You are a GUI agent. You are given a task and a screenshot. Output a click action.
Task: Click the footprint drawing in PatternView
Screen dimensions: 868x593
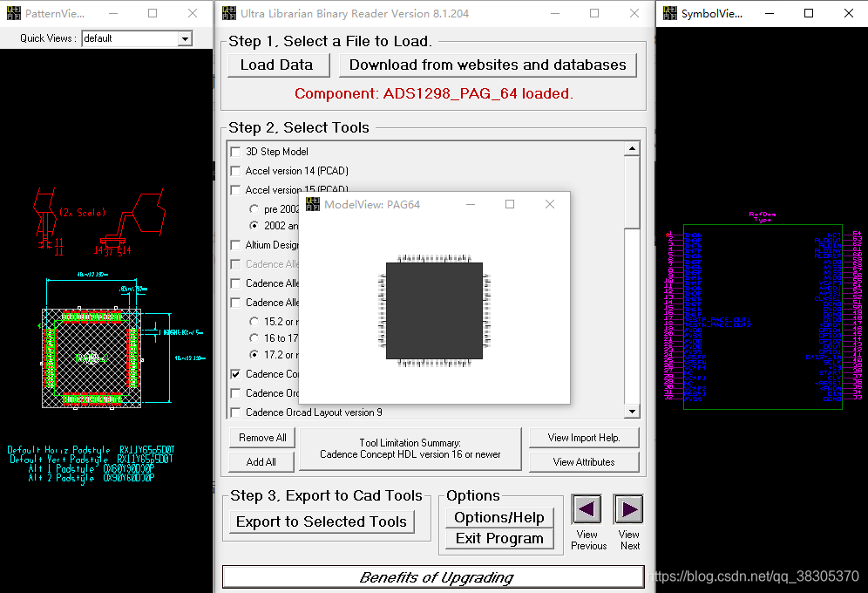coord(92,358)
